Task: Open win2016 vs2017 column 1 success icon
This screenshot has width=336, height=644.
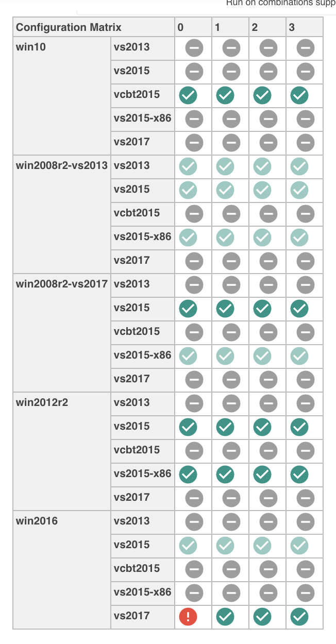Action: pos(225,617)
